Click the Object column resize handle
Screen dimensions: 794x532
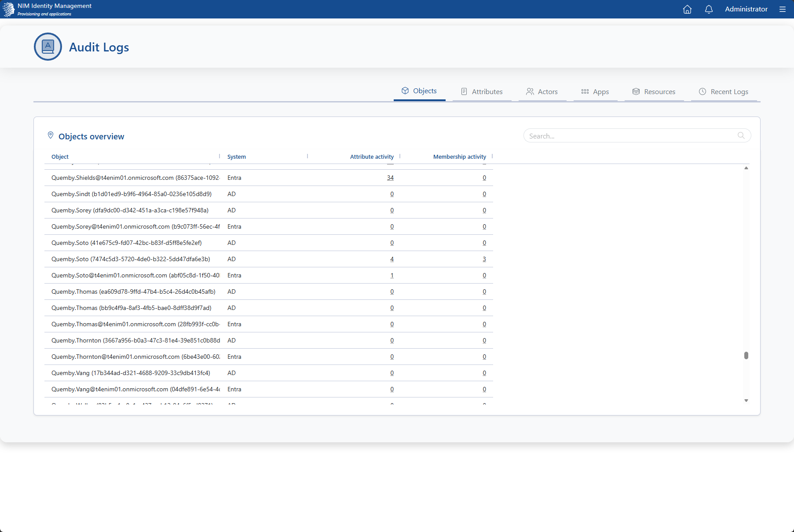(220, 156)
